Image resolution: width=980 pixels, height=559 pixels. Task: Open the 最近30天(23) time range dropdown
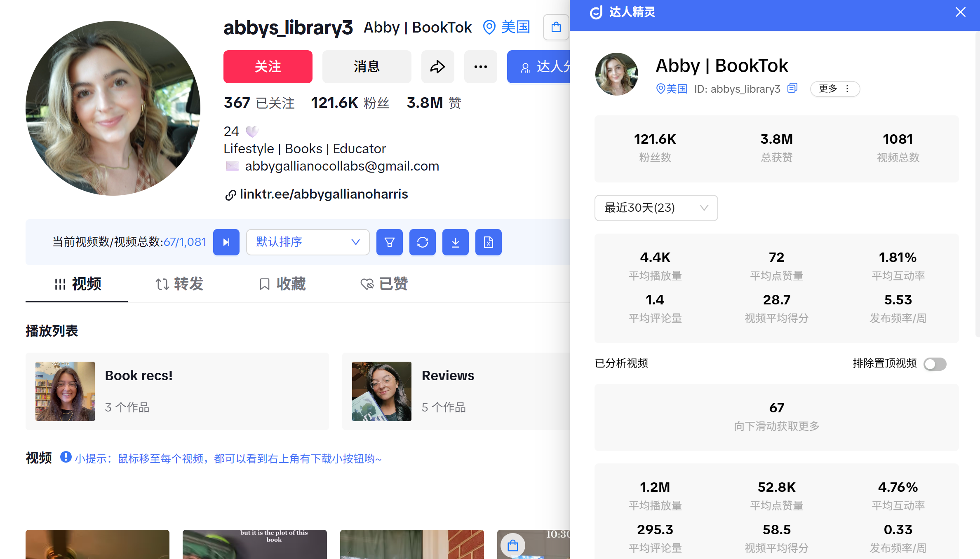tap(656, 208)
